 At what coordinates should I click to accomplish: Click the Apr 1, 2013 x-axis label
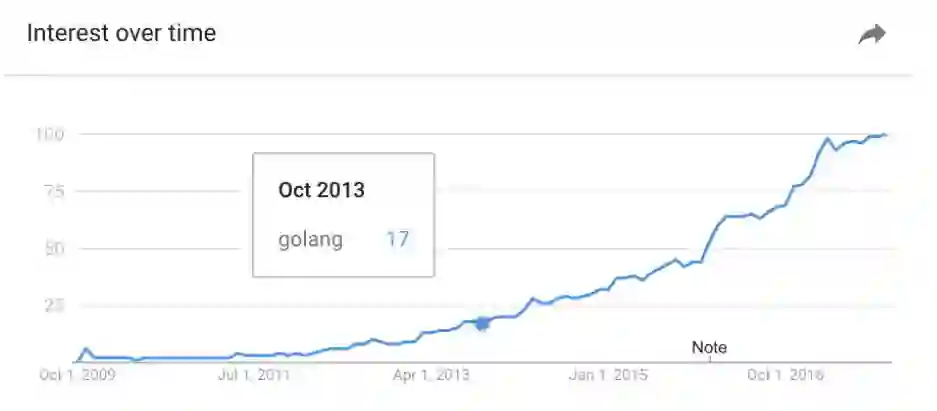pos(431,376)
